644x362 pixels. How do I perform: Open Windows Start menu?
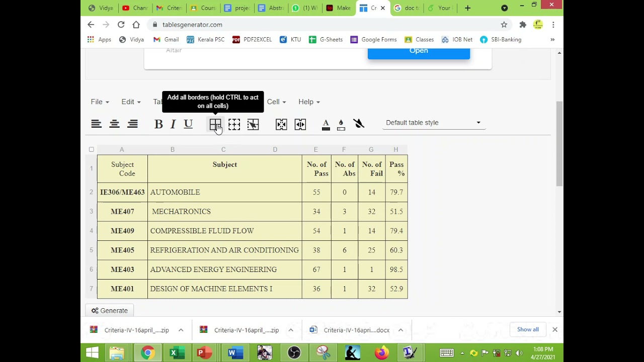coord(92,353)
